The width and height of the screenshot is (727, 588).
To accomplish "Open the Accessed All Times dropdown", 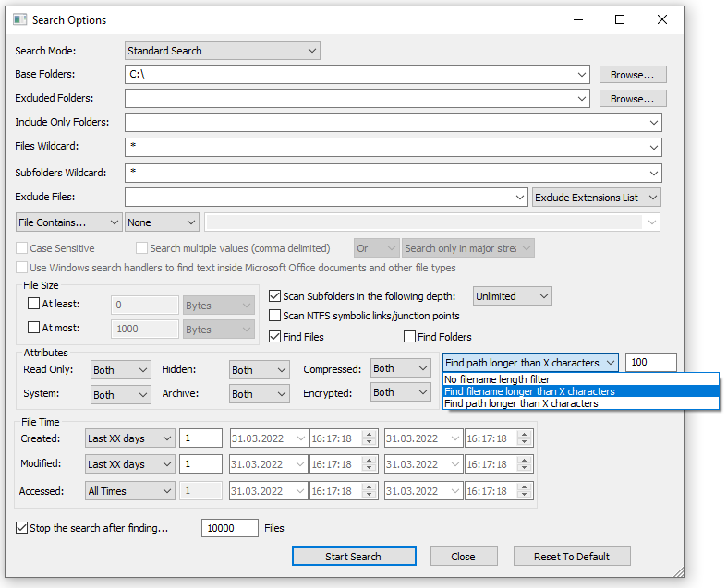I will coord(129,491).
